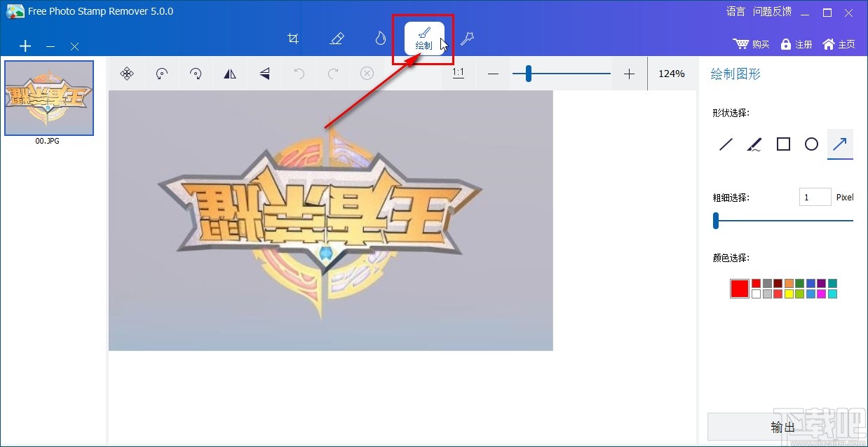Select the 00.JPG thumbnail
Screen dimensions: 868x447
pos(48,97)
